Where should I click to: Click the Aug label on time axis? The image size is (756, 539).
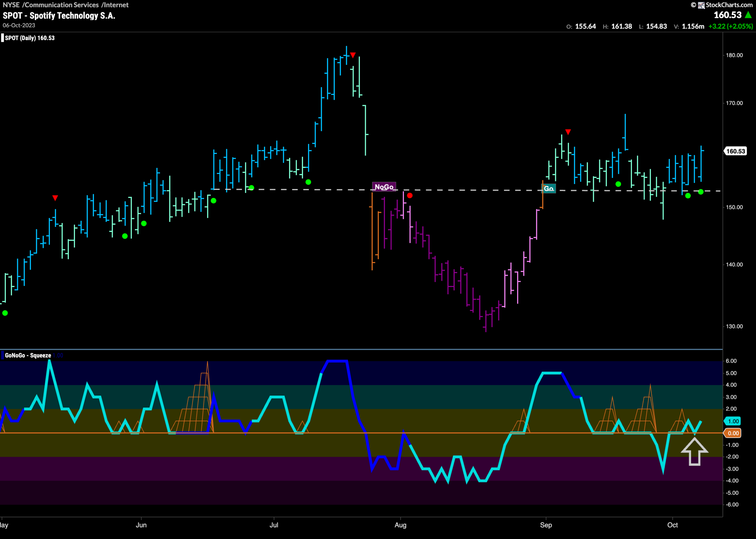point(400,525)
